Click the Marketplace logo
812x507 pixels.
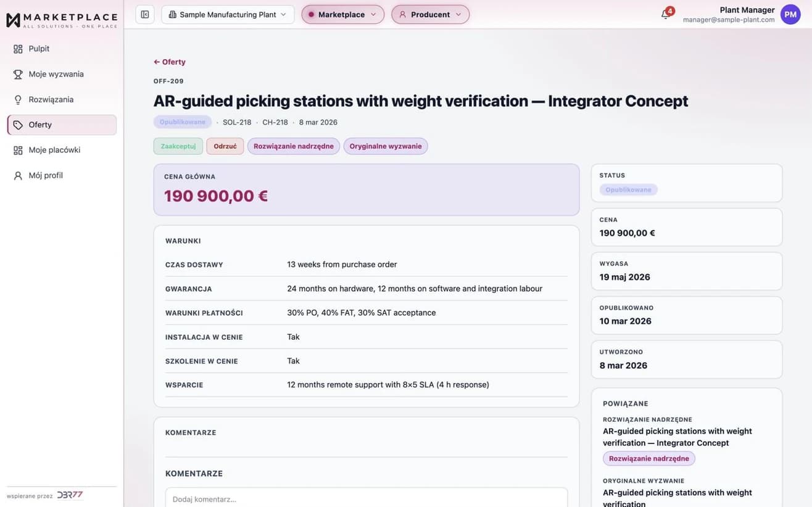pos(62,20)
